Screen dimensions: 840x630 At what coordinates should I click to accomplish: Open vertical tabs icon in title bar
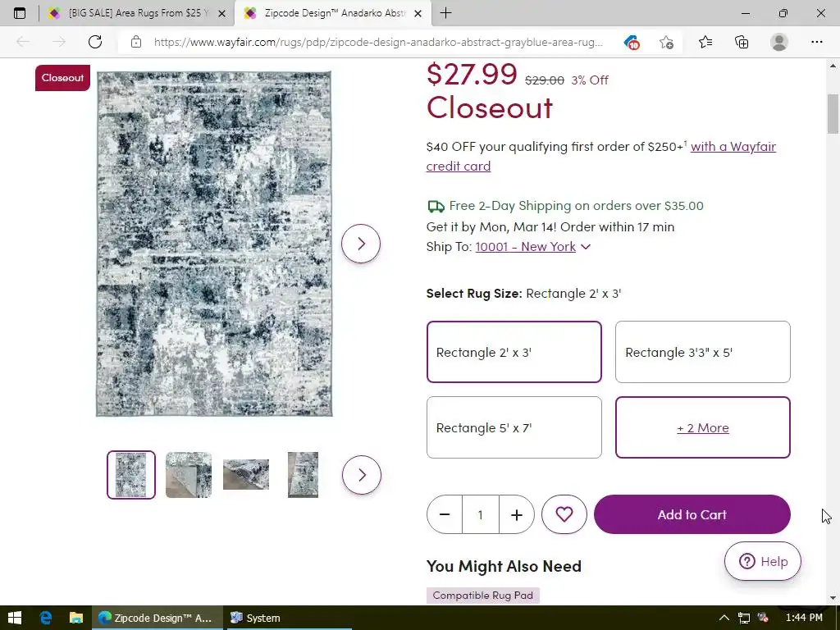pos(20,13)
